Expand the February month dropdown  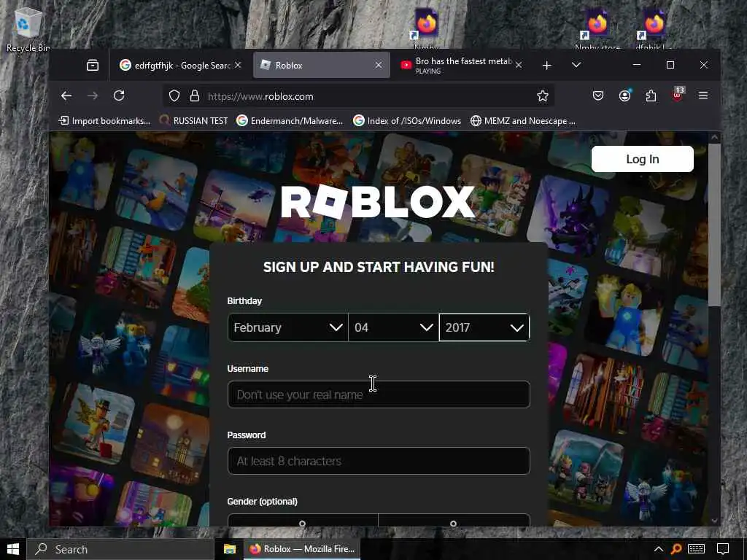point(287,327)
